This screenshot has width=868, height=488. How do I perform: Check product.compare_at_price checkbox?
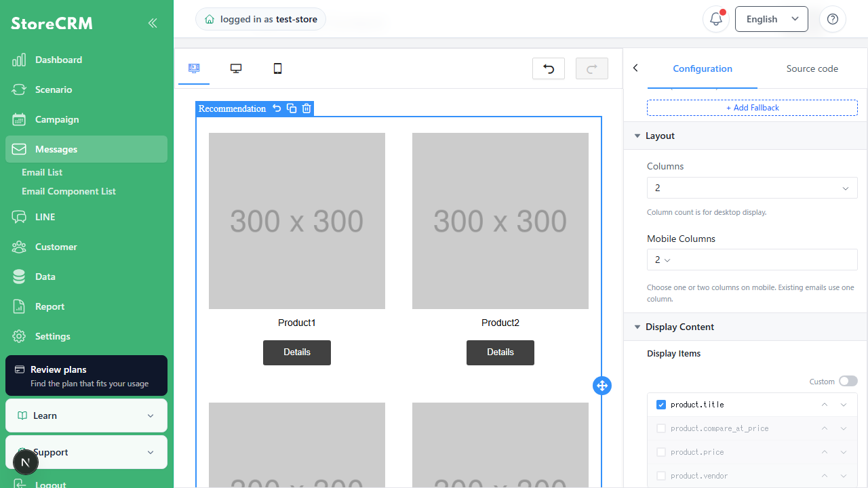click(661, 428)
